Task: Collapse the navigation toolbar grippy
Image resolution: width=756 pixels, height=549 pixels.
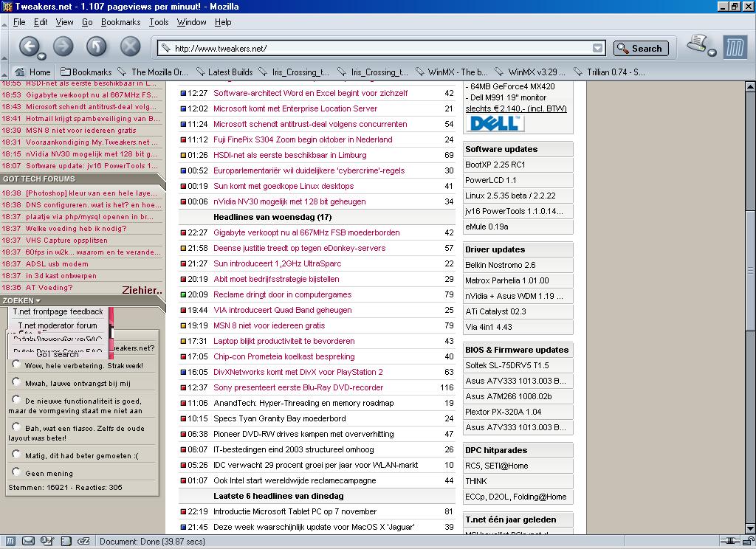Action: click(x=4, y=47)
